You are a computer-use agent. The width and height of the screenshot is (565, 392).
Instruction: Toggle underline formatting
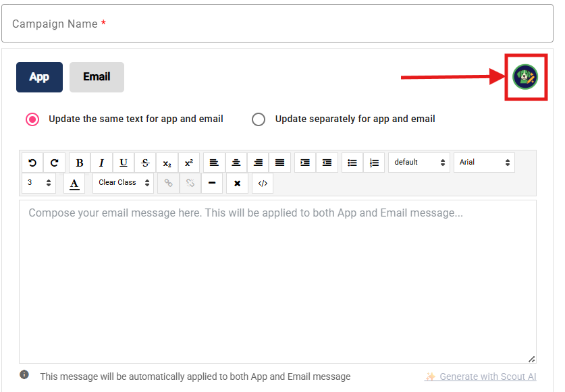[x=123, y=163]
